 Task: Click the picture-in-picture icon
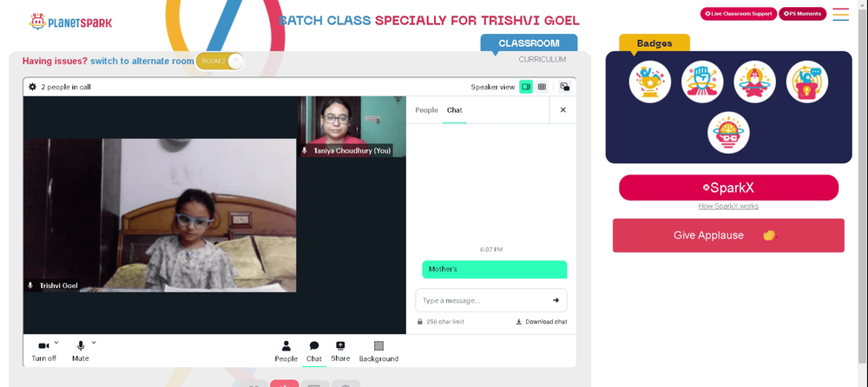coord(565,87)
